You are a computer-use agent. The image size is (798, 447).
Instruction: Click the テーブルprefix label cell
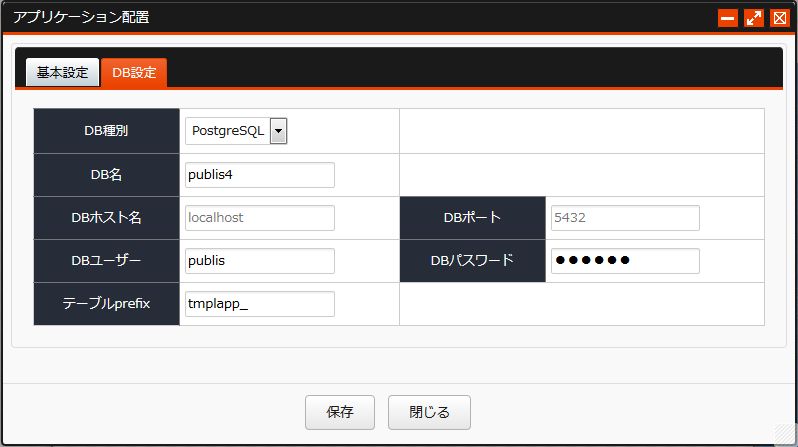pos(106,304)
